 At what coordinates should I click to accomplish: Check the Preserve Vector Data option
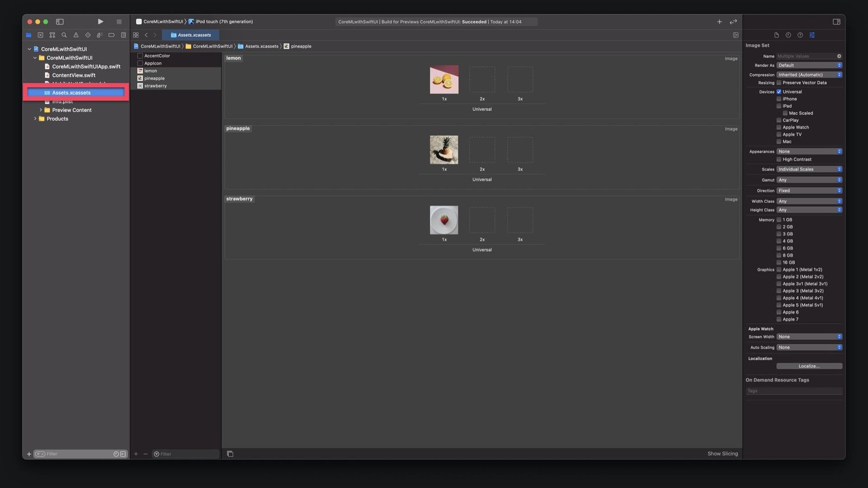pyautogui.click(x=780, y=82)
